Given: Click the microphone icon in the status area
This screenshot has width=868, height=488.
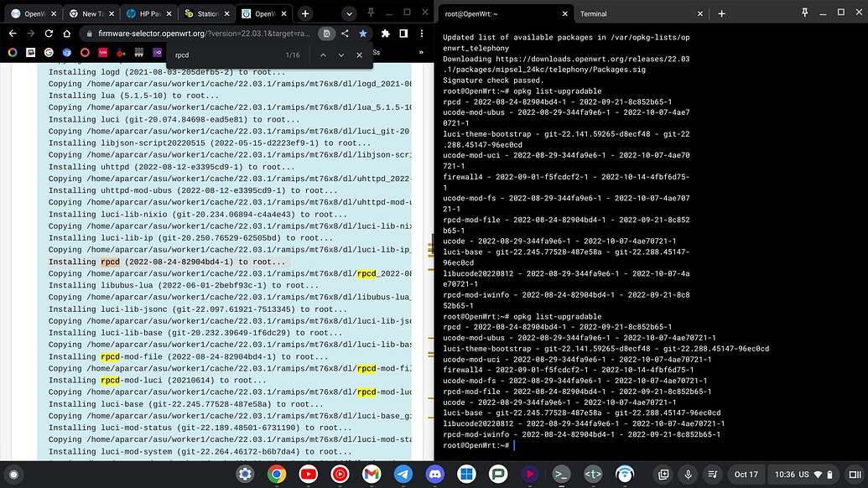Looking at the screenshot, I should point(688,474).
